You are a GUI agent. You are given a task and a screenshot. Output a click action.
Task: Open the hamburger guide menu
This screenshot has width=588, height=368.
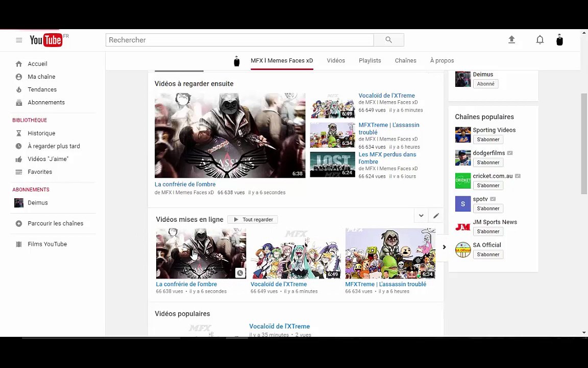tap(19, 40)
